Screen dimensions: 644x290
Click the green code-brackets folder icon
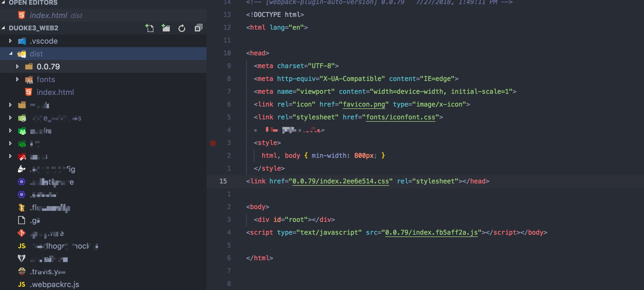tap(22, 144)
